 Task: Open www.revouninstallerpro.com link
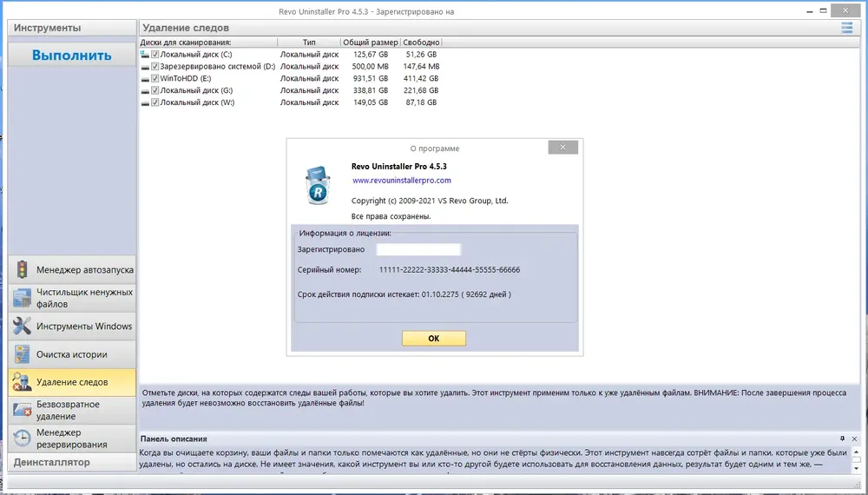coord(401,181)
